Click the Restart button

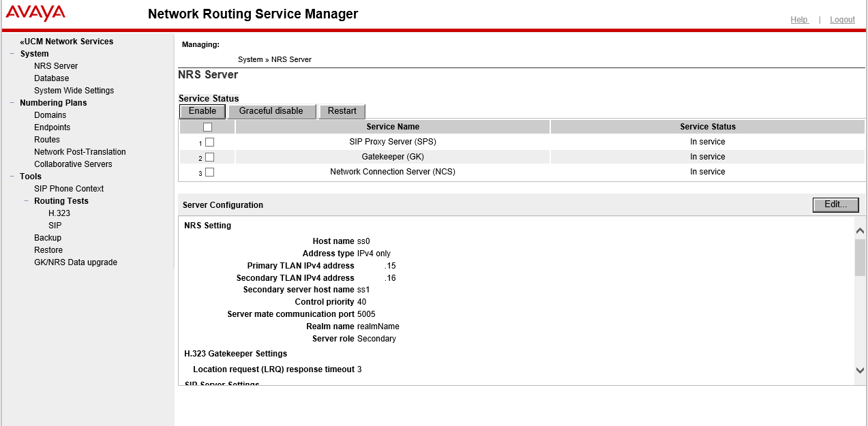(342, 111)
